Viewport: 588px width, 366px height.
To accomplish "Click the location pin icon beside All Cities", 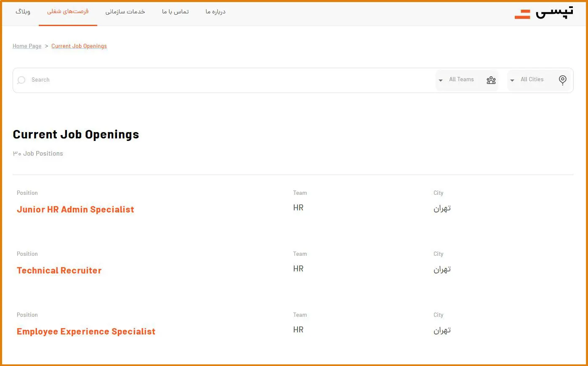I will point(562,80).
